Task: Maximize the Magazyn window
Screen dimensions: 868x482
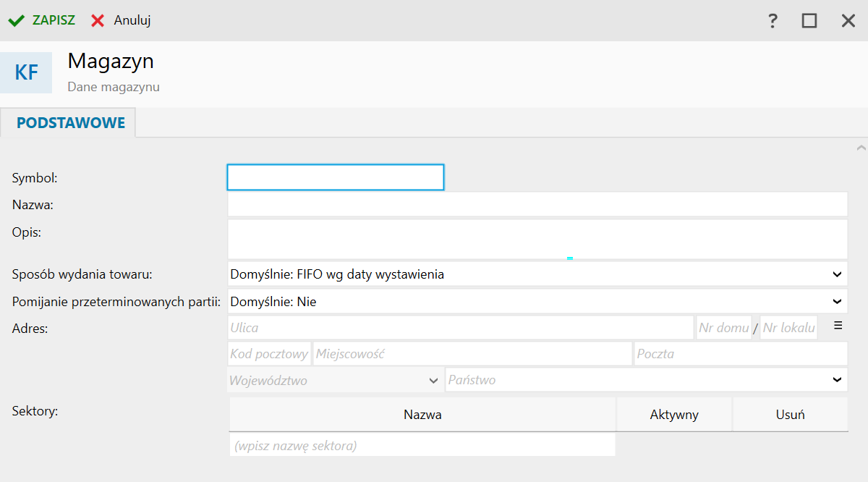Action: pyautogui.click(x=809, y=20)
